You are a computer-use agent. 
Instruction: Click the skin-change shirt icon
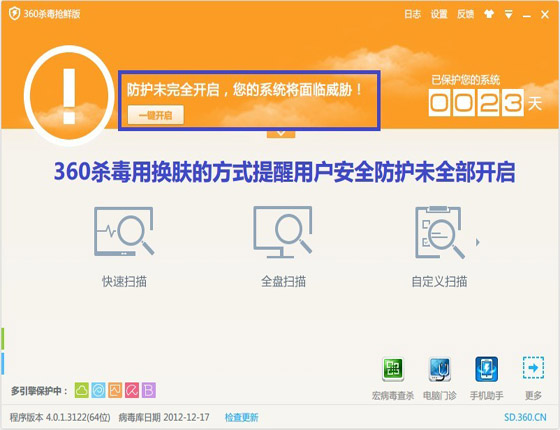click(489, 14)
